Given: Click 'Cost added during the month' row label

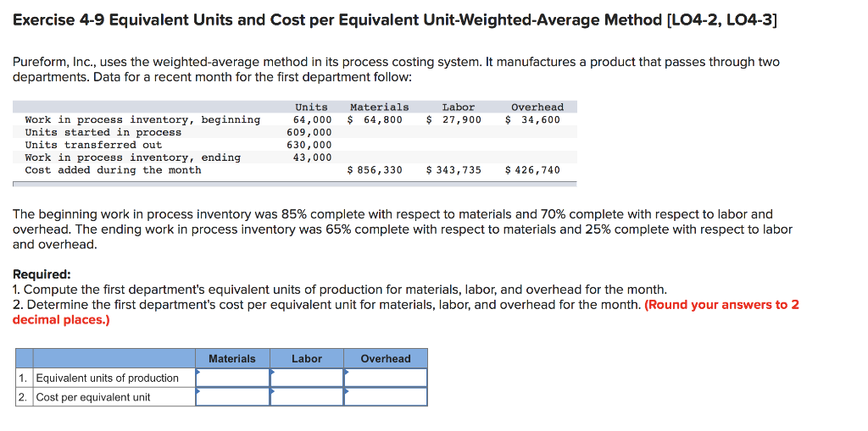Looking at the screenshot, I should [113, 170].
